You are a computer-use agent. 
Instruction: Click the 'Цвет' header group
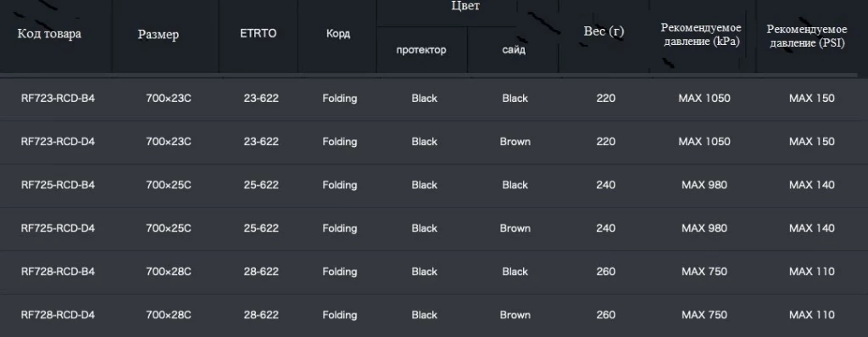465,6
